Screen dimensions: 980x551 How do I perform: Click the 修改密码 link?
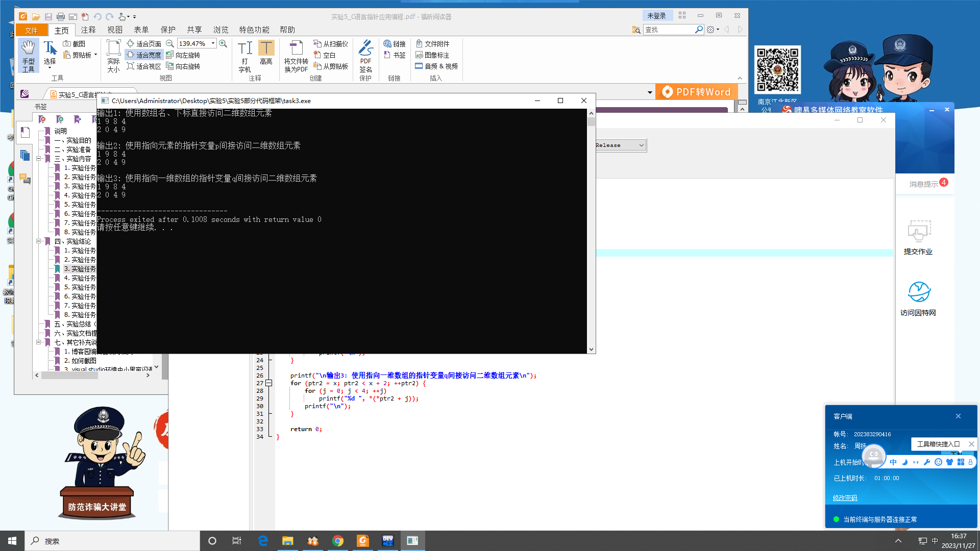tap(845, 498)
